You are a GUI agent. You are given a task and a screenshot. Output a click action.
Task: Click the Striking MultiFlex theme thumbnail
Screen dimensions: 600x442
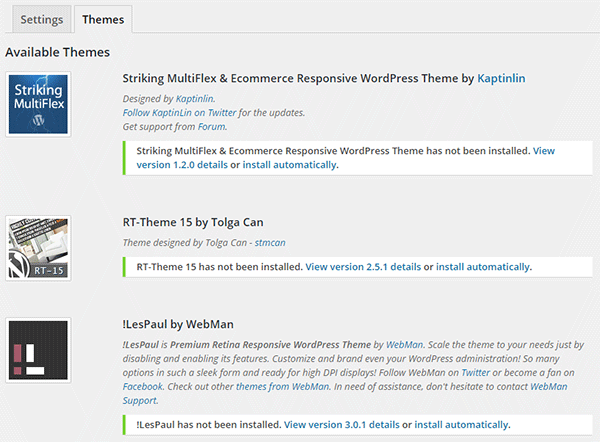[x=37, y=103]
